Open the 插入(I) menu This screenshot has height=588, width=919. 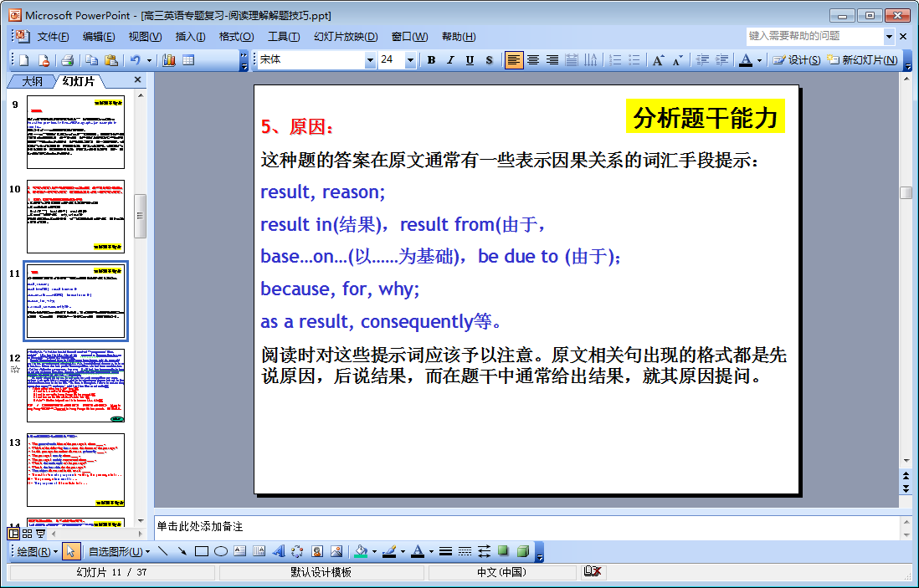[x=190, y=37]
